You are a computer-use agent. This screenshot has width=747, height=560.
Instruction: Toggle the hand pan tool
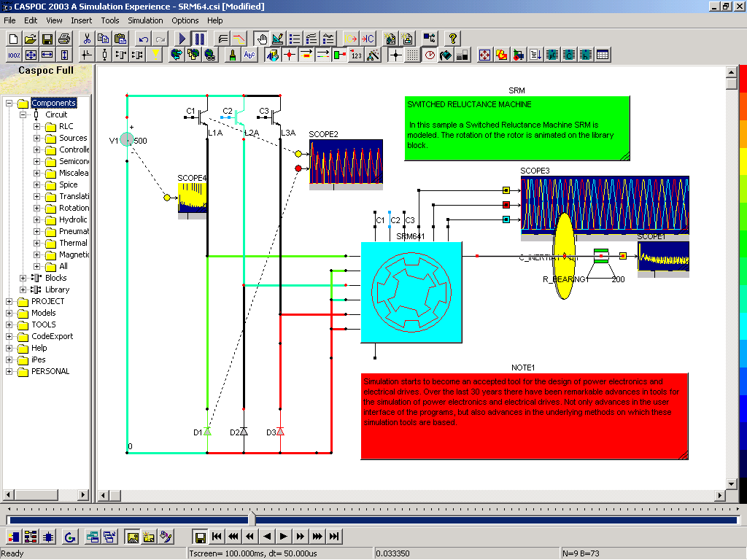coord(262,39)
